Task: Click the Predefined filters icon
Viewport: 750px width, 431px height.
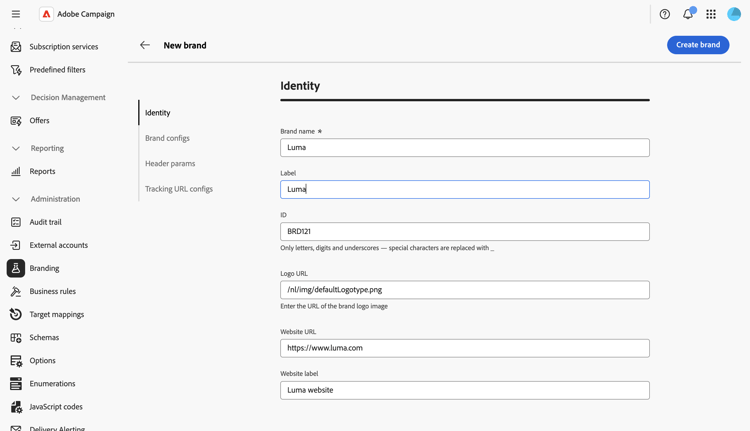Action: pyautogui.click(x=16, y=70)
